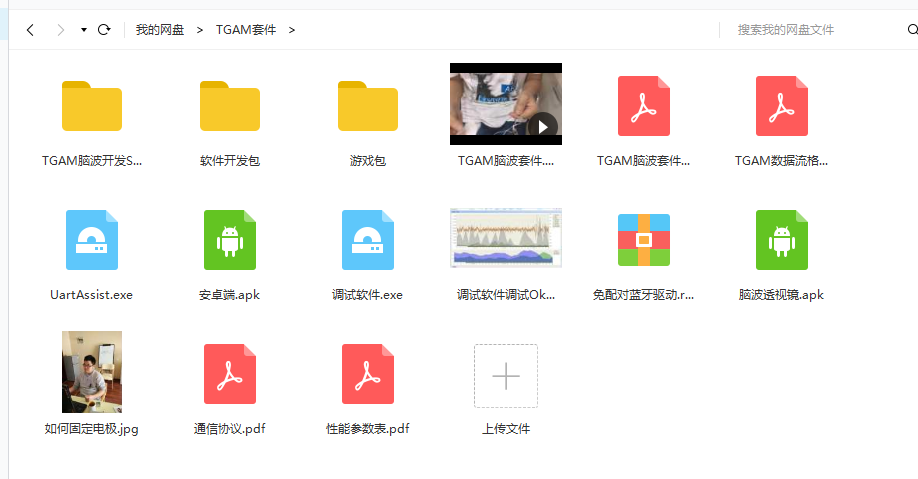Click the folder name label 游戏包

[x=368, y=160]
